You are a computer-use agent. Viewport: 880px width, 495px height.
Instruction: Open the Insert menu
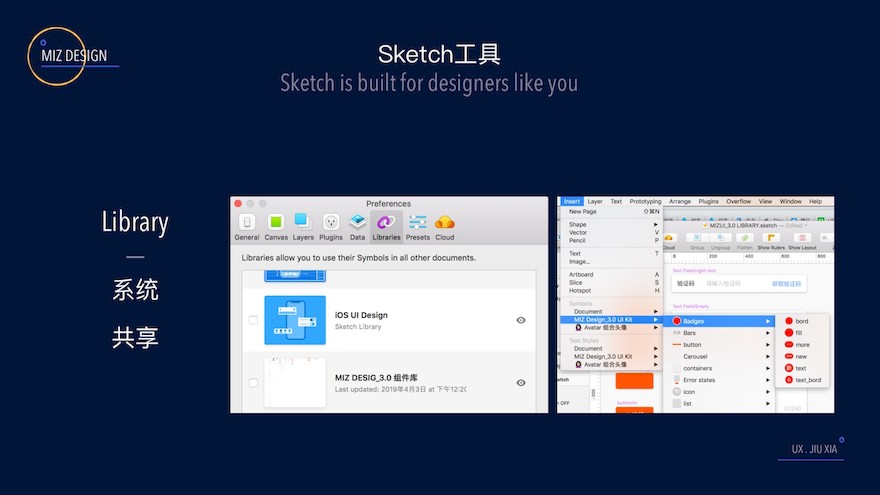pos(572,201)
